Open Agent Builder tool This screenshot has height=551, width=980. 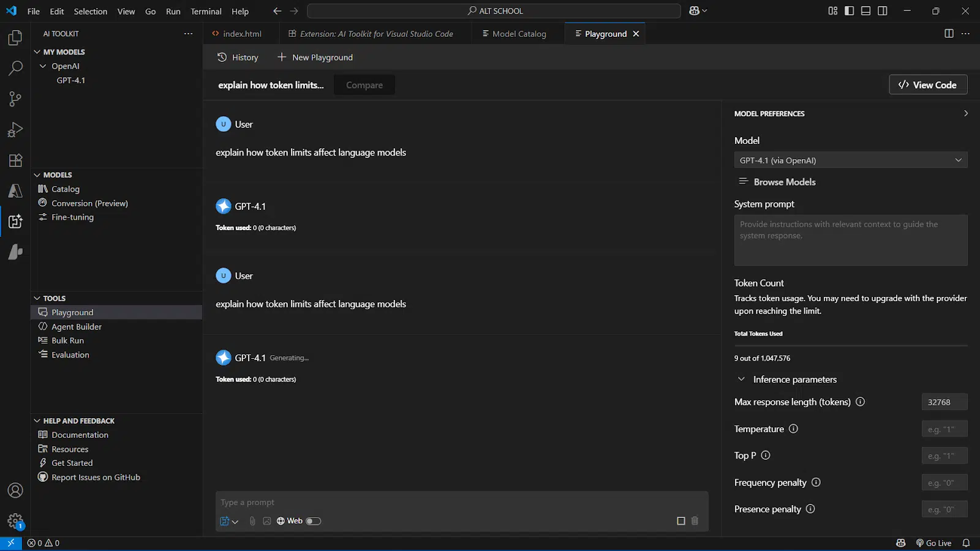(77, 326)
